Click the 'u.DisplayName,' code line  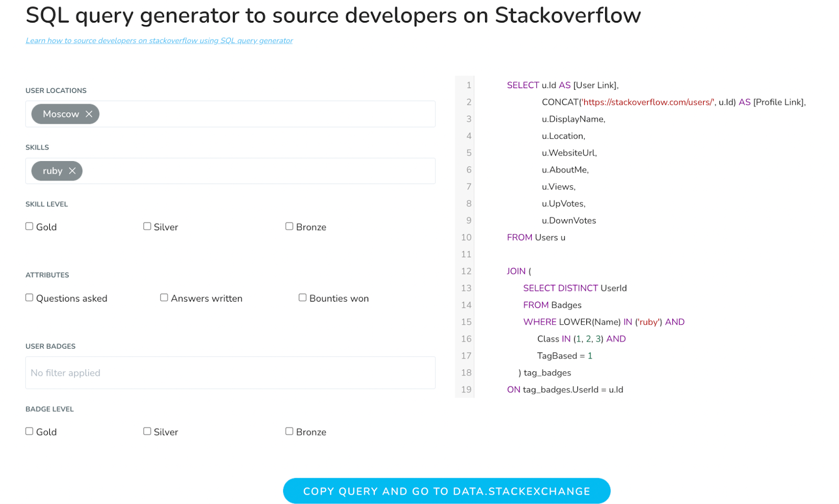tap(573, 119)
